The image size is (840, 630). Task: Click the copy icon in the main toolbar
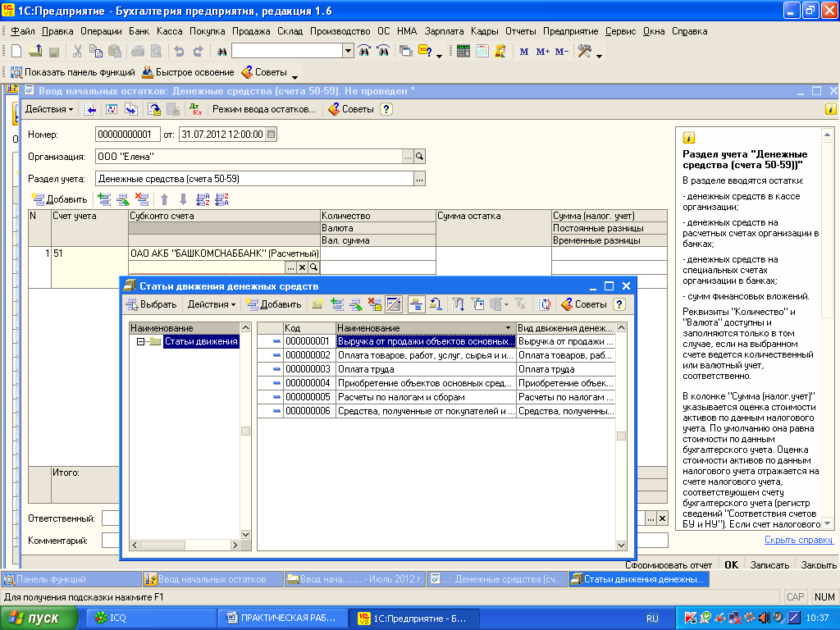pyautogui.click(x=96, y=52)
